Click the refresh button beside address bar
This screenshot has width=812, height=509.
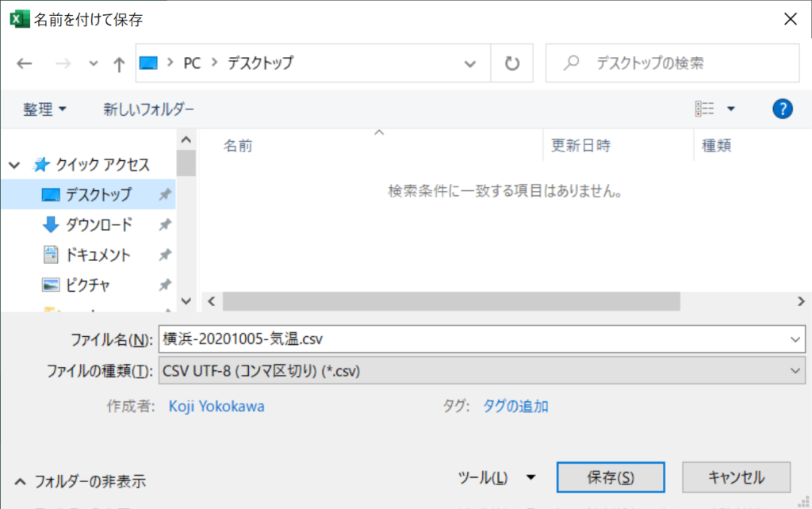tap(512, 63)
